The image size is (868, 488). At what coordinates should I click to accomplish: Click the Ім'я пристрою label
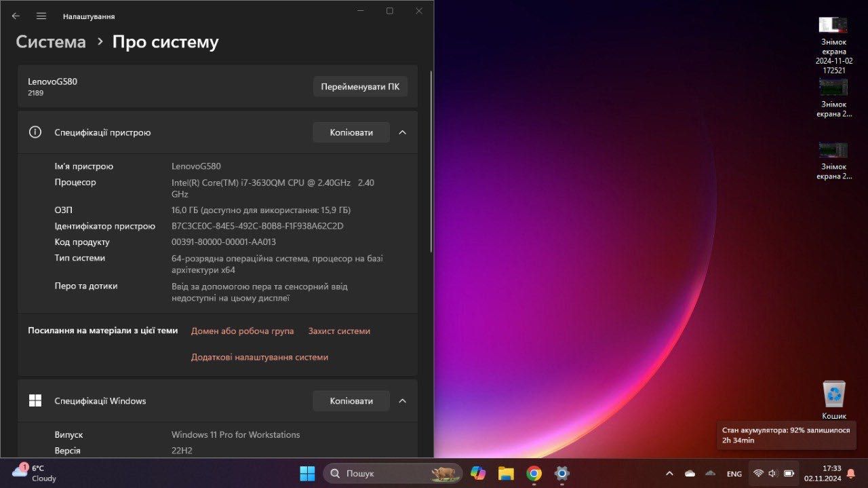point(84,166)
